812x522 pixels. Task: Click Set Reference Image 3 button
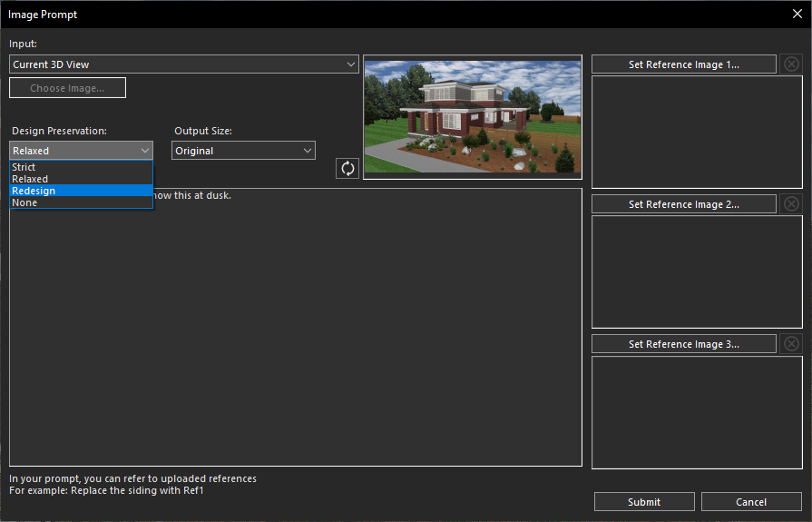pos(683,344)
